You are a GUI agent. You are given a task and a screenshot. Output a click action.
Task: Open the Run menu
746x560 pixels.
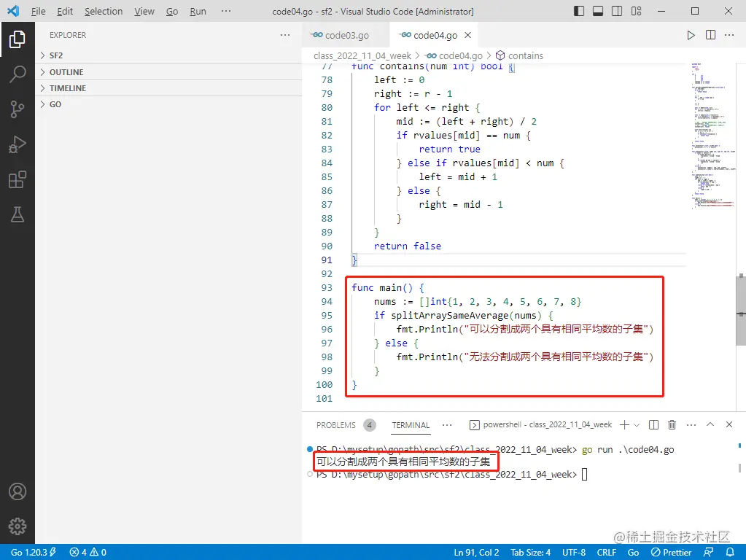tap(198, 11)
